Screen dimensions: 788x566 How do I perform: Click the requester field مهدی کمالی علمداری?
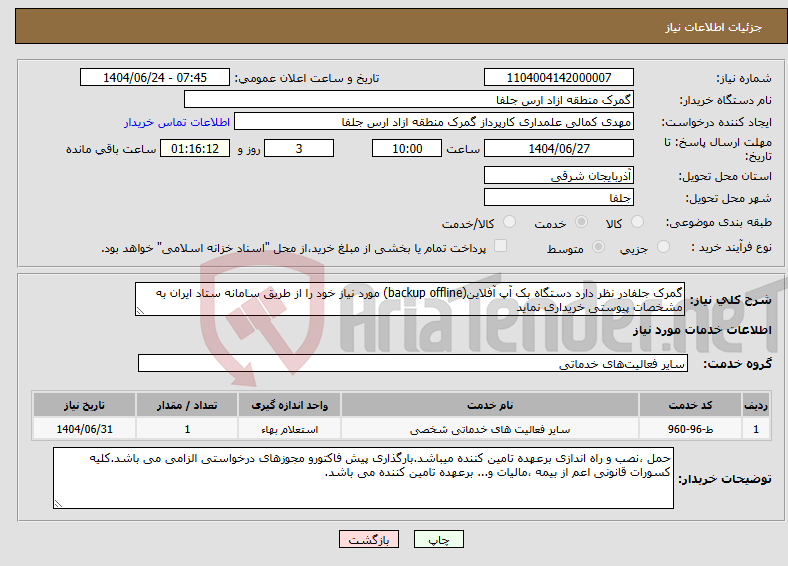coord(434,122)
